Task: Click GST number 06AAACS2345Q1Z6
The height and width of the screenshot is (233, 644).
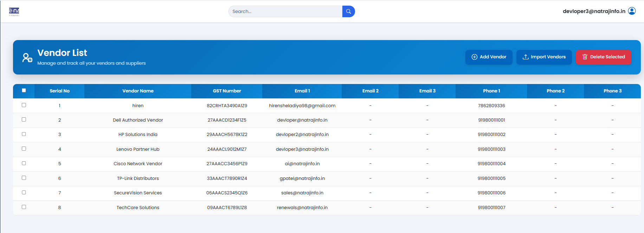Action: [227, 193]
